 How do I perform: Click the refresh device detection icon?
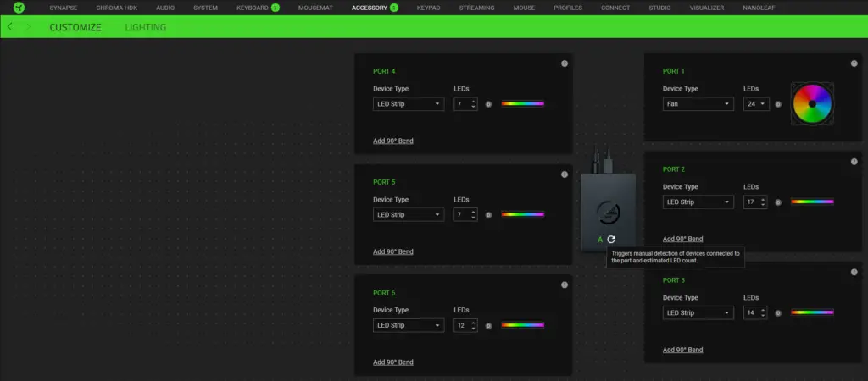click(x=611, y=240)
